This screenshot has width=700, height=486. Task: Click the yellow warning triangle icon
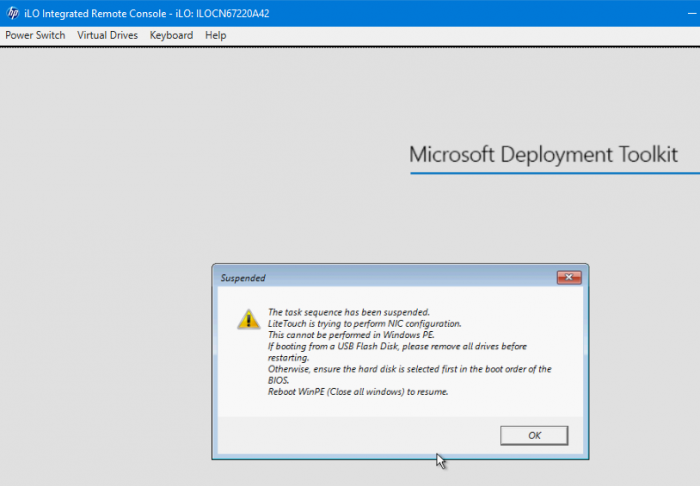249,319
